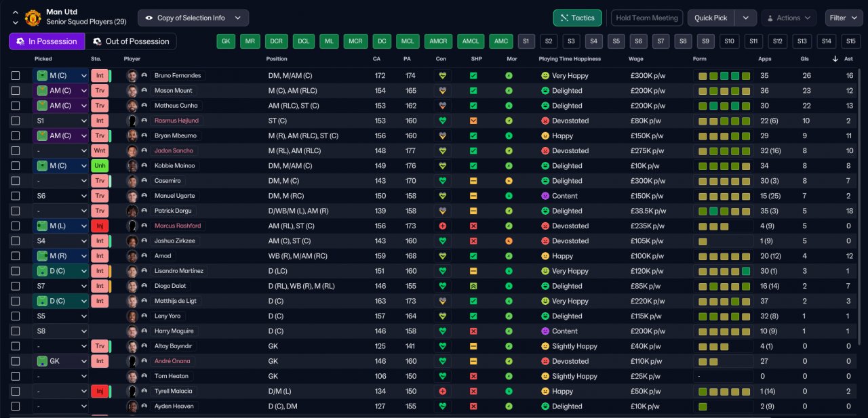This screenshot has width=868, height=418.
Task: Click Manuel Ugarte's purple Content face icon
Action: 545,196
